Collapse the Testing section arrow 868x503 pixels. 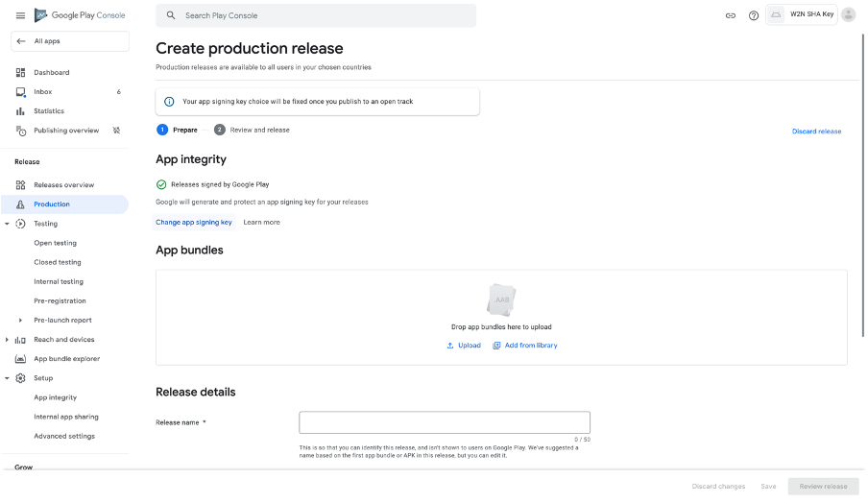(8, 224)
